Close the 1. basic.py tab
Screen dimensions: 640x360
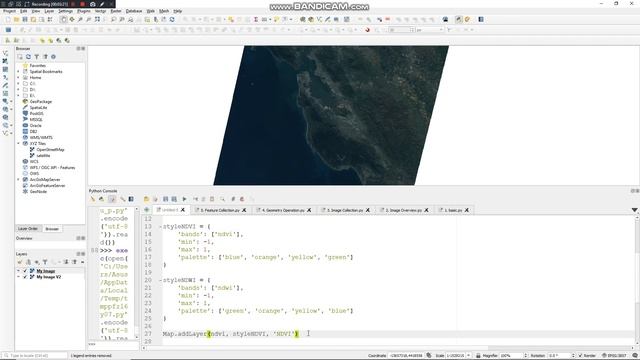pyautogui.click(x=467, y=210)
